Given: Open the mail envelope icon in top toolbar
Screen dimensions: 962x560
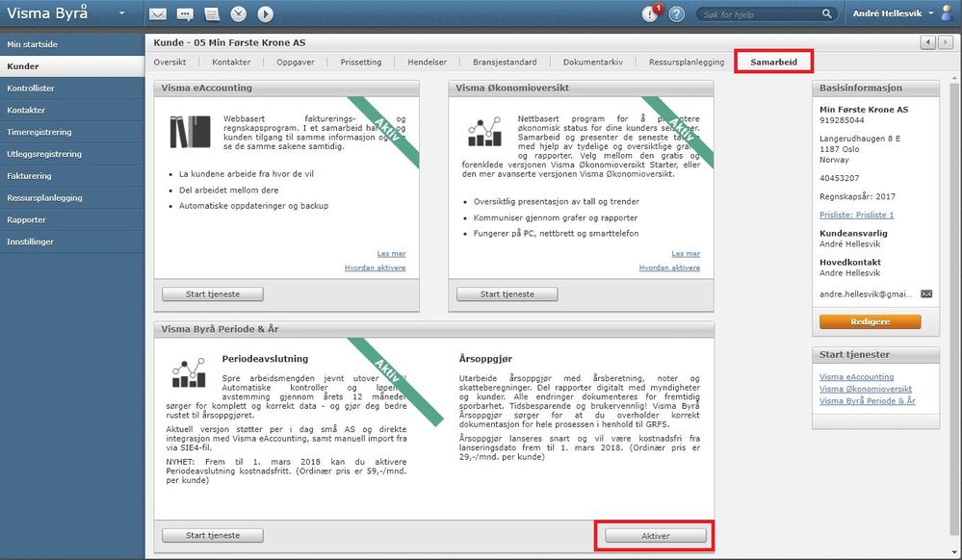Looking at the screenshot, I should coord(158,13).
